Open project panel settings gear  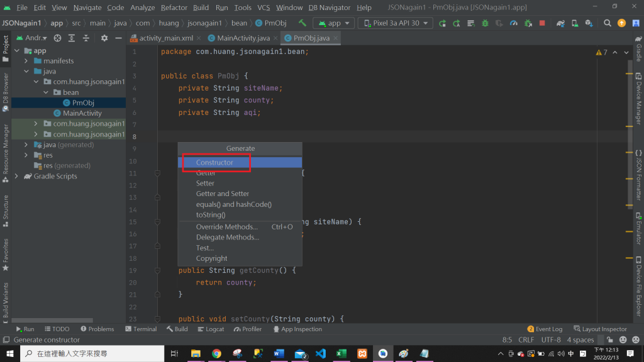coord(104,38)
